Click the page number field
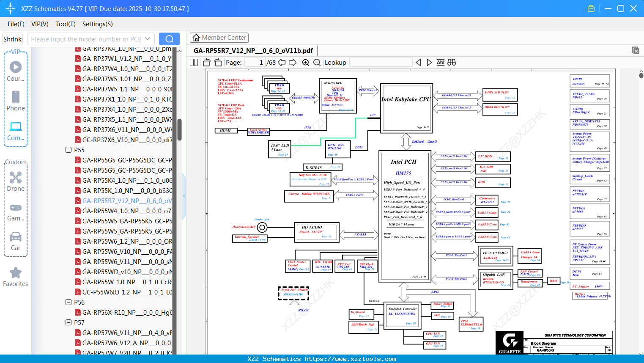644x363 pixels. point(255,63)
